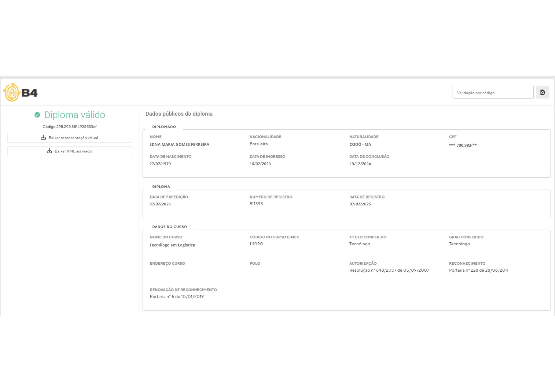This screenshot has width=555, height=392.
Task: Click the masked CPF value
Action: (463, 145)
